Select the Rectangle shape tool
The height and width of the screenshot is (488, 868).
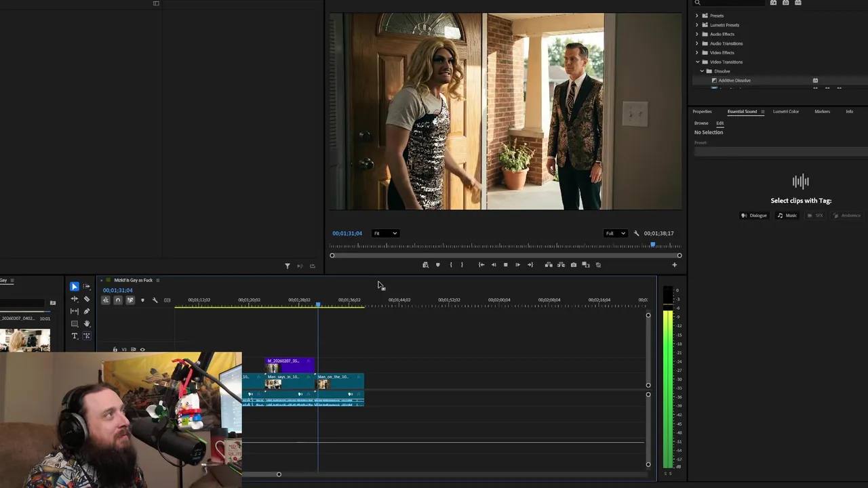click(75, 324)
